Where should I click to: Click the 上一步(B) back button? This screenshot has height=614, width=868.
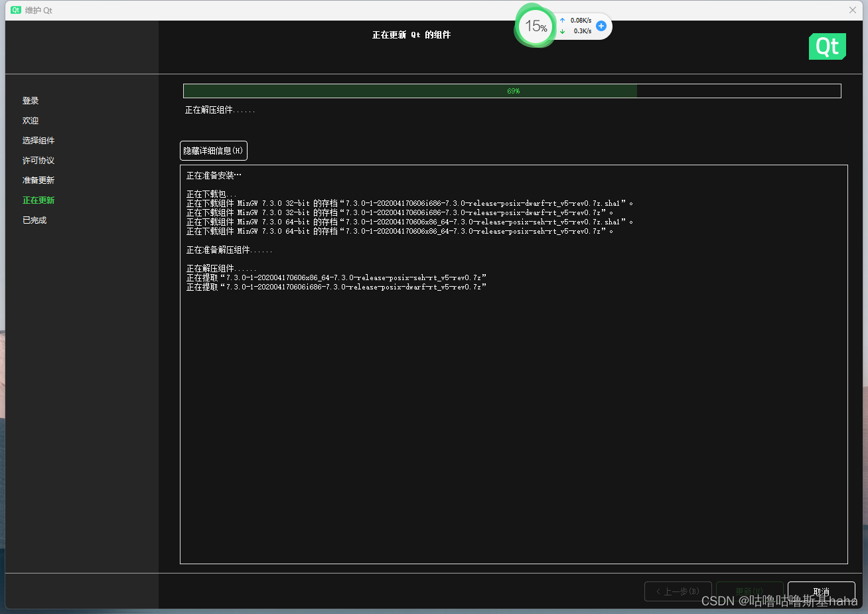click(678, 591)
